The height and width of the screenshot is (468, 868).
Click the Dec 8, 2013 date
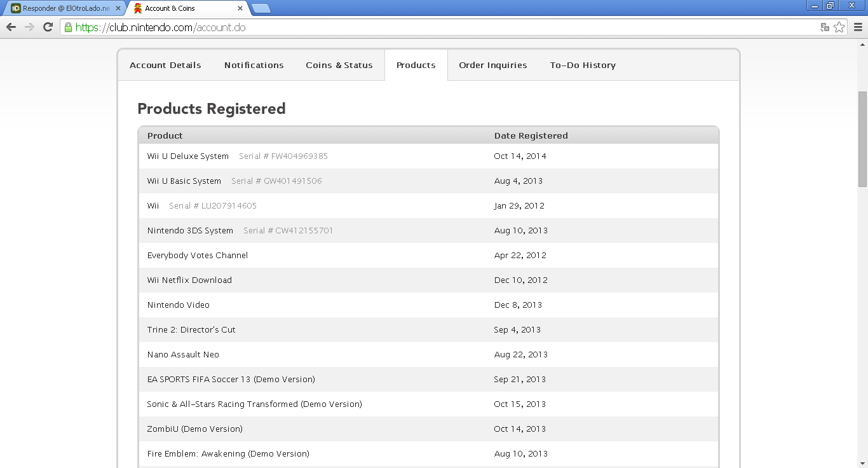[x=518, y=305]
